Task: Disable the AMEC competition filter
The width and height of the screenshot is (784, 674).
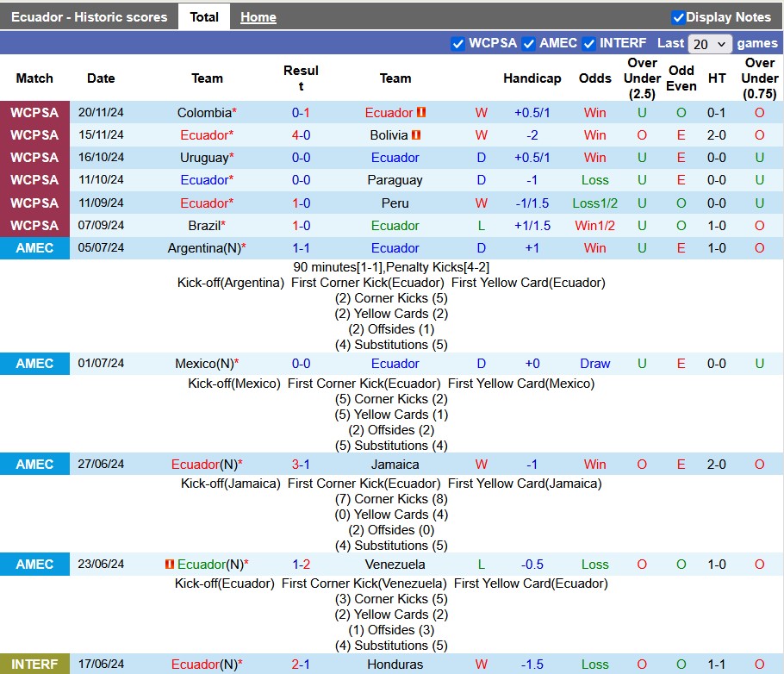Action: click(x=529, y=44)
